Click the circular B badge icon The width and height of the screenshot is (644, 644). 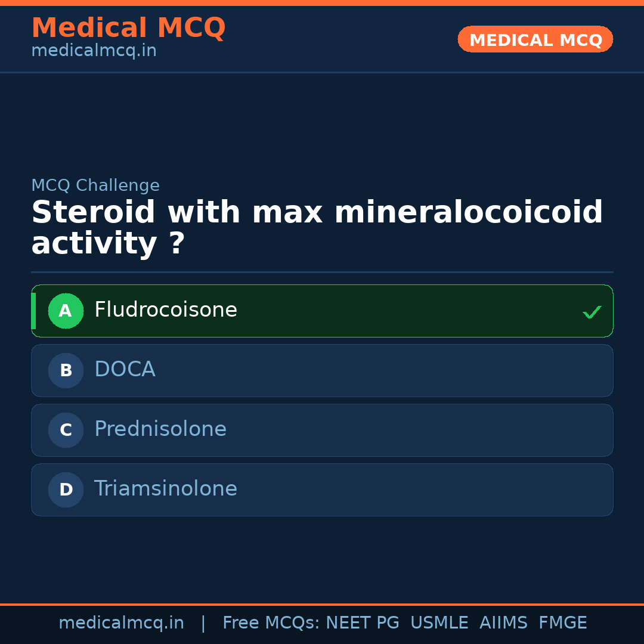[x=66, y=370]
